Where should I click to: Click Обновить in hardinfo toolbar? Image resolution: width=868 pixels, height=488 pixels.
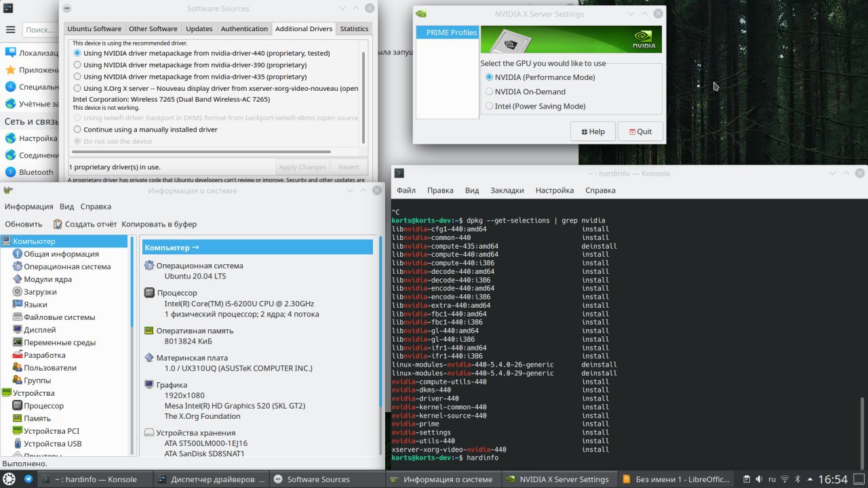24,224
